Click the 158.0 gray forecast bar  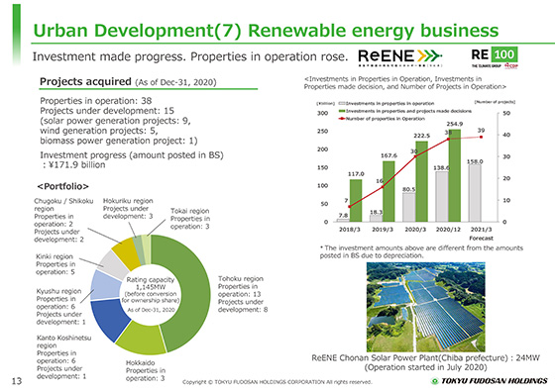tap(475, 193)
